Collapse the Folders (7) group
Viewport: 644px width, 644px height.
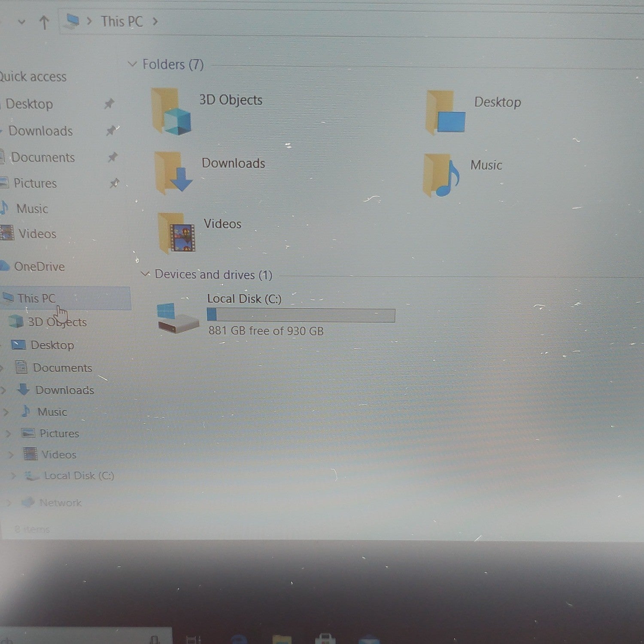[x=132, y=64]
